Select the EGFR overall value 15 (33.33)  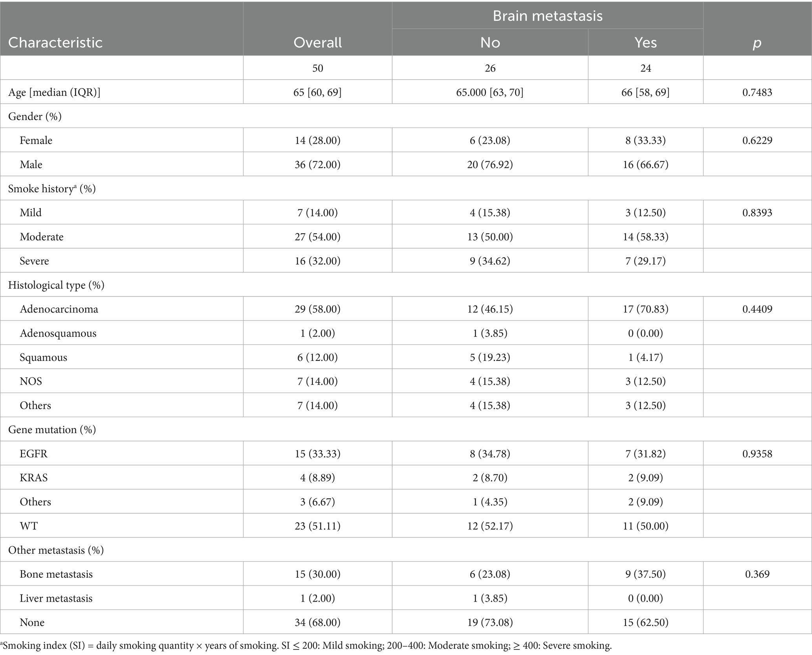coord(317,454)
